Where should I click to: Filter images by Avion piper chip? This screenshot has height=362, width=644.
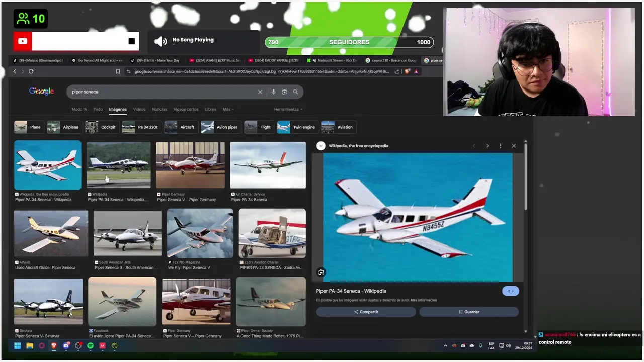[220, 127]
